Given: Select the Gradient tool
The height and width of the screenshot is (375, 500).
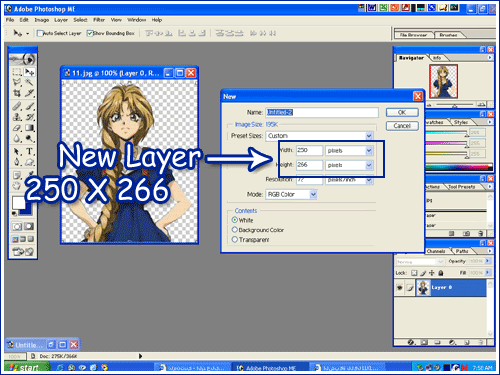Looking at the screenshot, I should coord(29,128).
